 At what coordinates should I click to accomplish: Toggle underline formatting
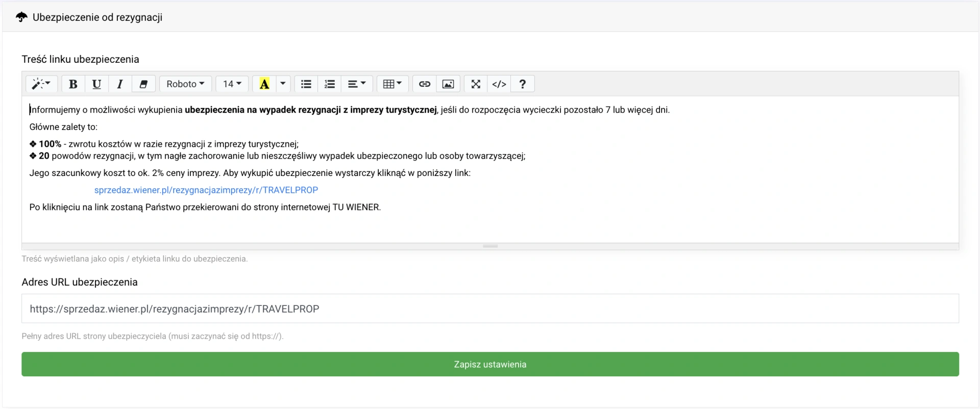[96, 84]
